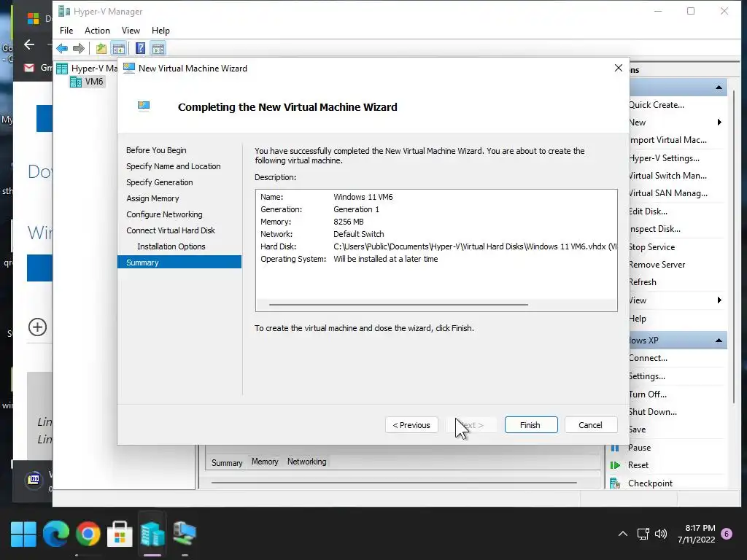Select the Specify Name and Location step

(174, 167)
